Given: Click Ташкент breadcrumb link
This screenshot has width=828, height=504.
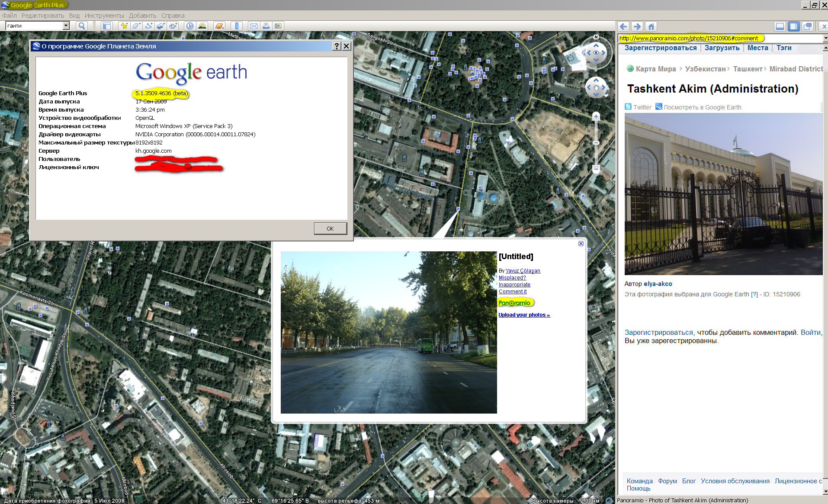Looking at the screenshot, I should coord(748,69).
